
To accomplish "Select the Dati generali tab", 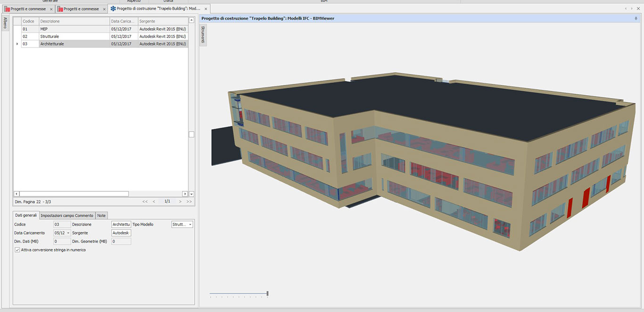I will pos(26,215).
